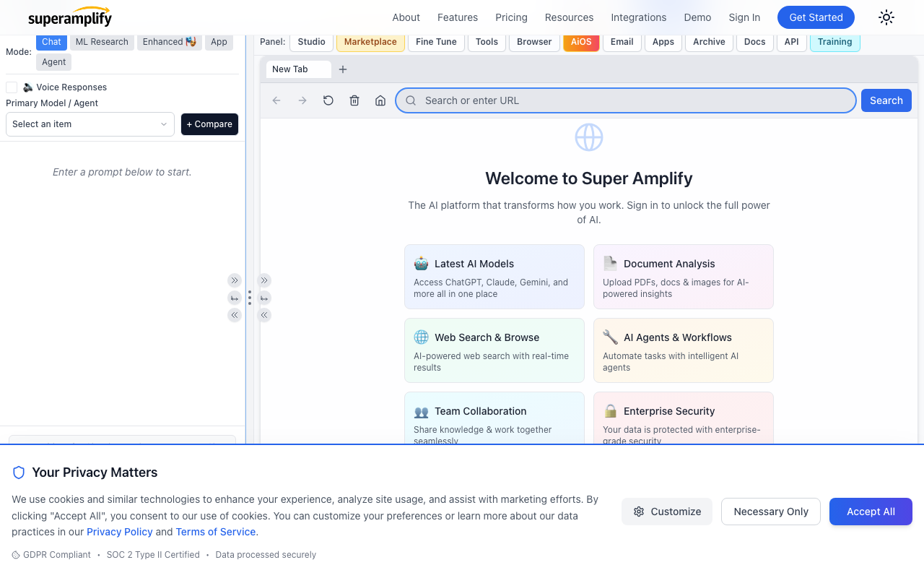Switch mode to ML Research
This screenshot has width=924, height=578.
pos(102,42)
